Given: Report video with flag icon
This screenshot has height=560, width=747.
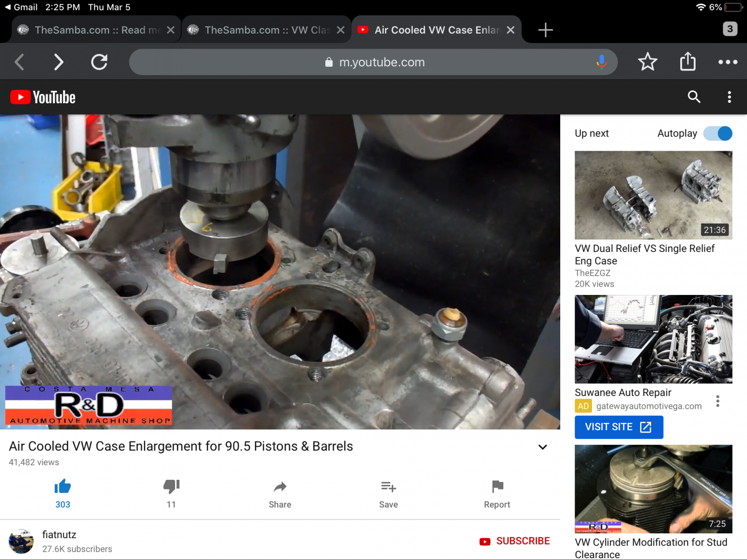Looking at the screenshot, I should point(497,487).
